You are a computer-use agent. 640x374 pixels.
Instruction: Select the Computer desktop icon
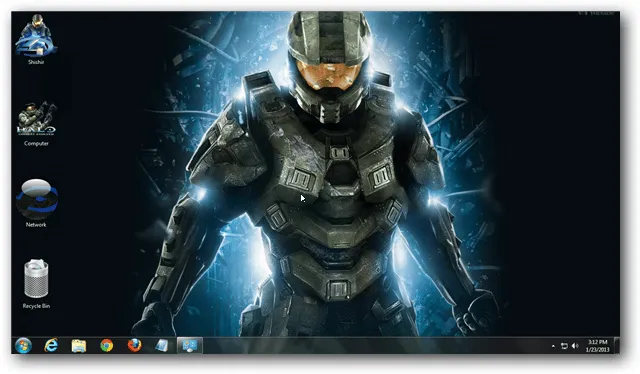tap(36, 124)
